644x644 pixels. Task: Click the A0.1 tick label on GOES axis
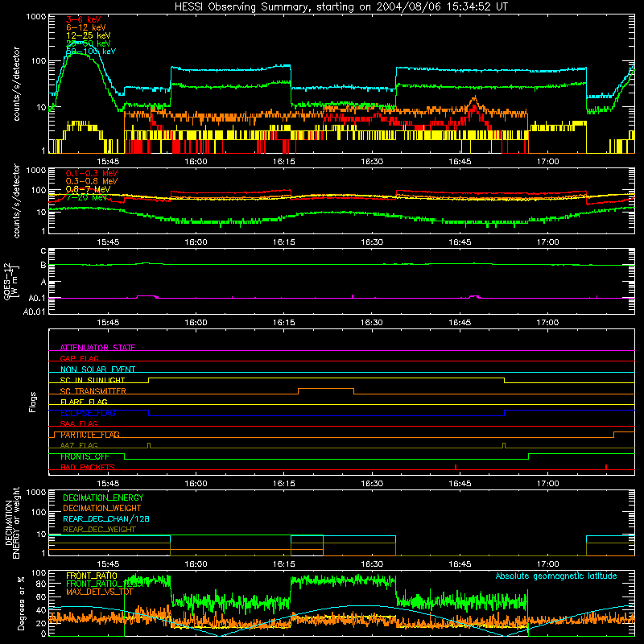point(37,299)
